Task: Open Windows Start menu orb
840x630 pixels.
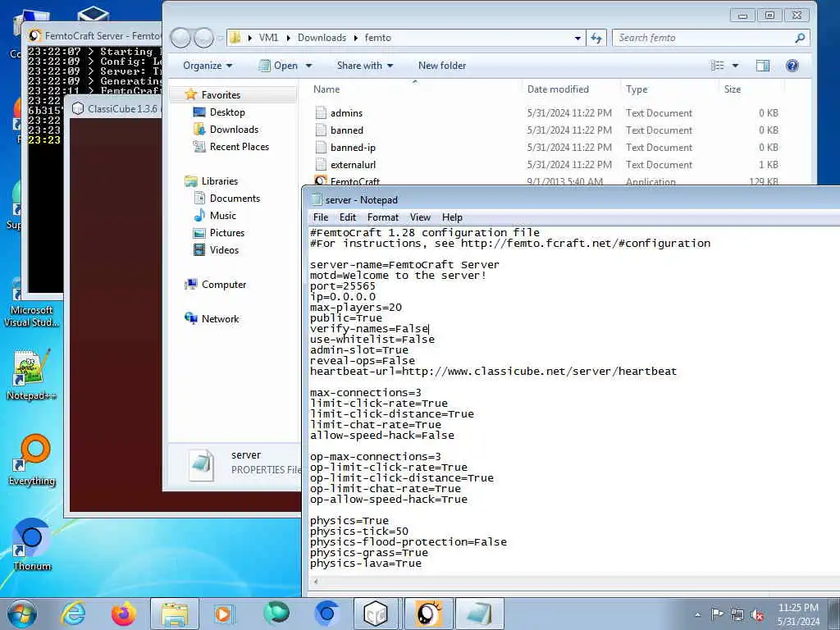Action: click(x=22, y=614)
